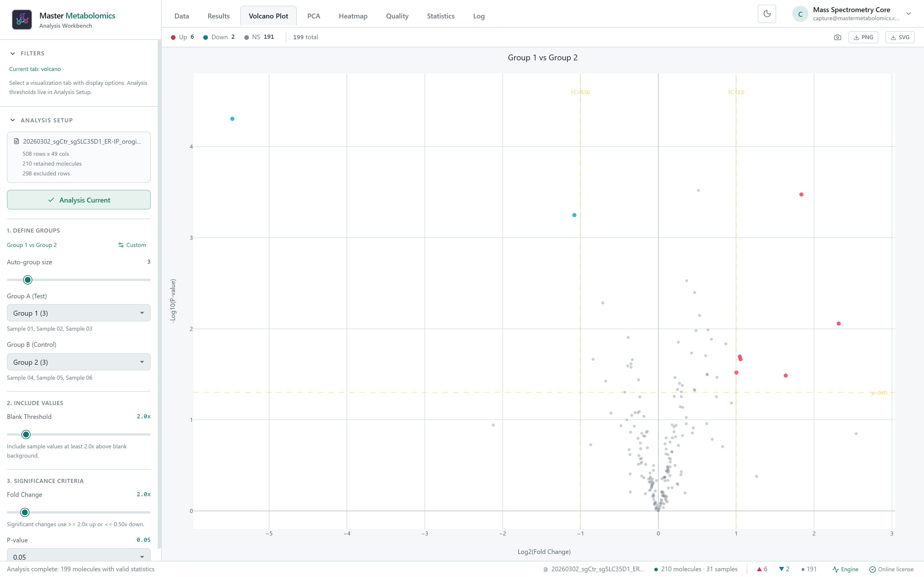Open the Group A (Test) dropdown
Viewport: 924px width, 577px height.
click(x=79, y=313)
